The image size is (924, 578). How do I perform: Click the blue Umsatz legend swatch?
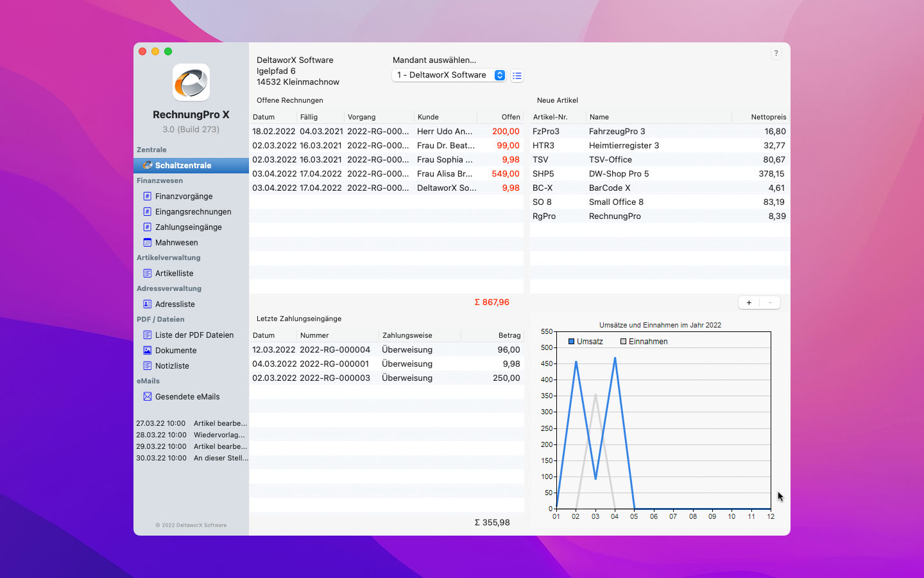[x=571, y=342]
